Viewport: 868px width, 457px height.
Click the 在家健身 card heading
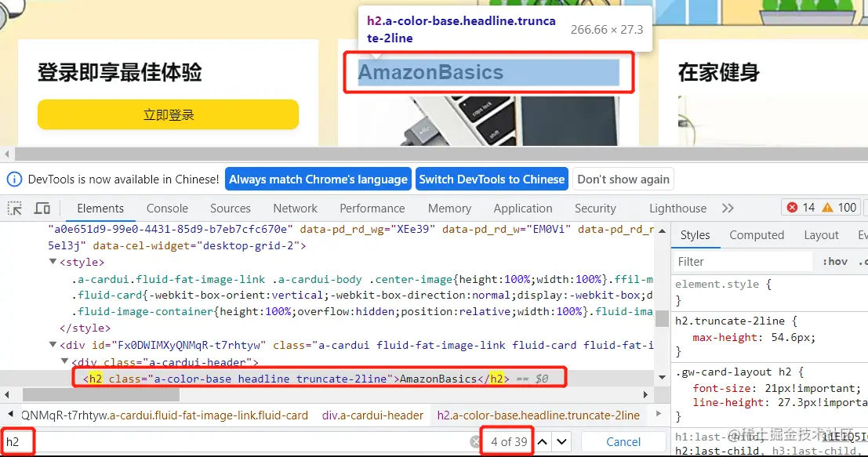(x=718, y=72)
